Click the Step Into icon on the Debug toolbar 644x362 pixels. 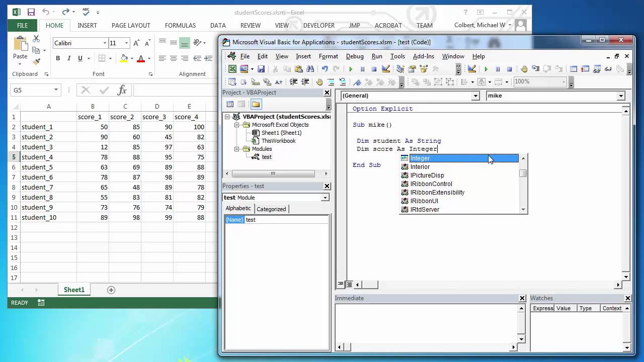pyautogui.click(x=535, y=69)
